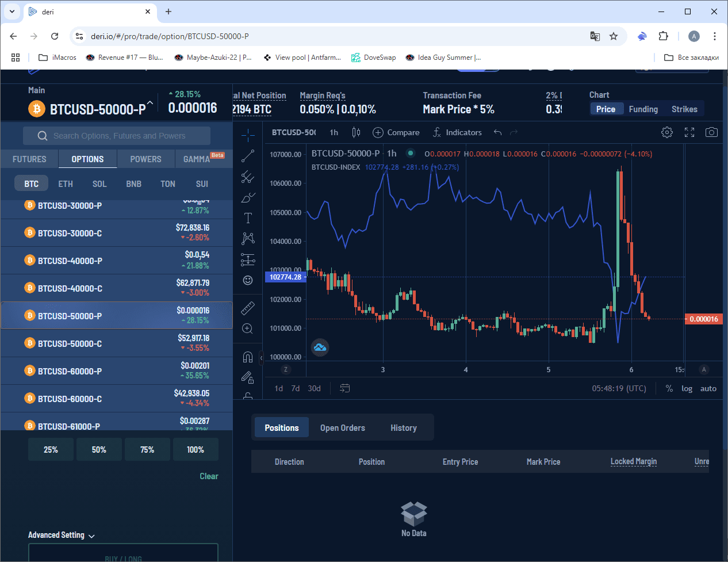Switch to the POWERS tab
Viewport: 728px width, 562px height.
pos(146,159)
